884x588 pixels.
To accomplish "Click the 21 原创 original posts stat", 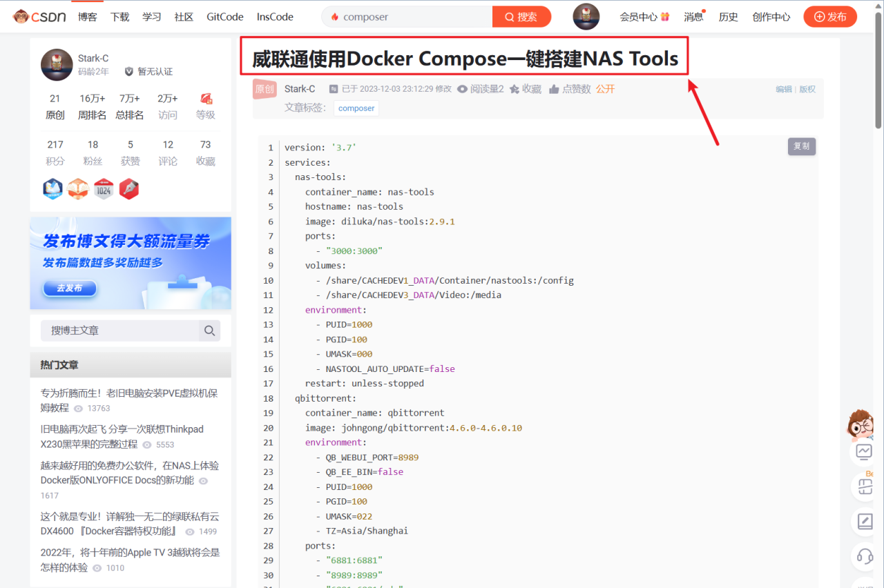I will click(x=55, y=107).
